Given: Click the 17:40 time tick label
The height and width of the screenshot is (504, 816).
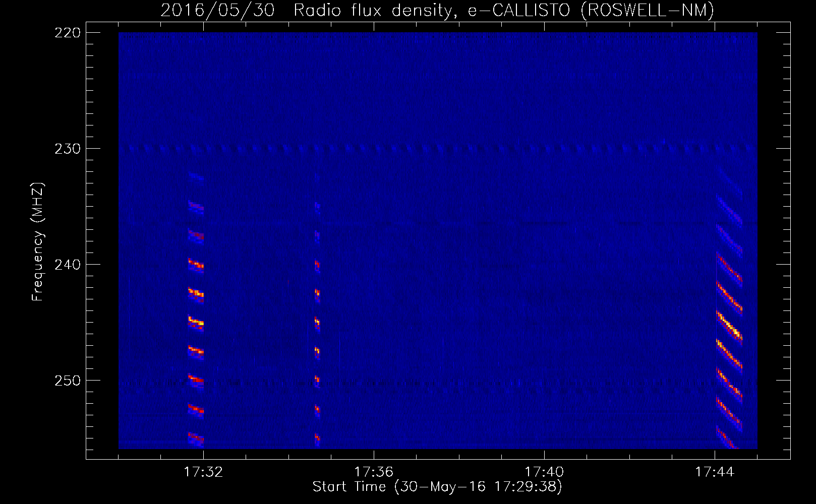Looking at the screenshot, I should click(544, 472).
